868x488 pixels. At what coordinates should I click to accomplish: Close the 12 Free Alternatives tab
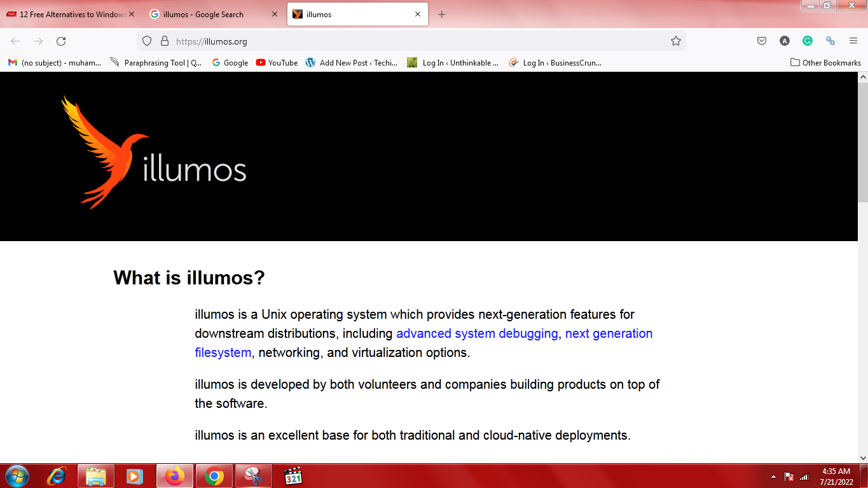(x=132, y=15)
